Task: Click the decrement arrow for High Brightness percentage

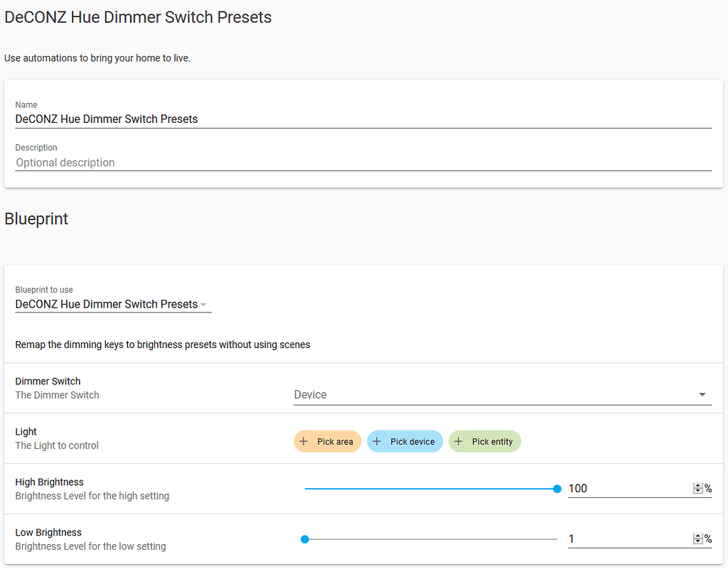Action: click(x=697, y=492)
